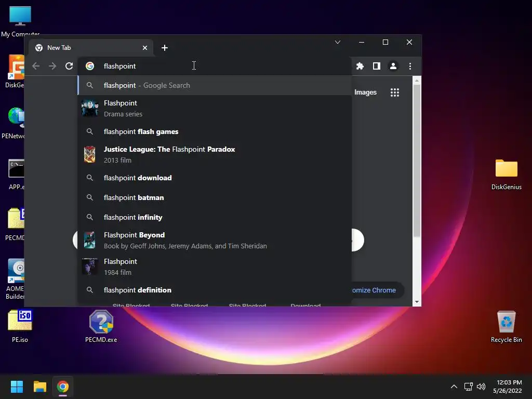Viewport: 532px width, 399px height.
Task: Select flashpoint download suggestion
Action: point(215,178)
